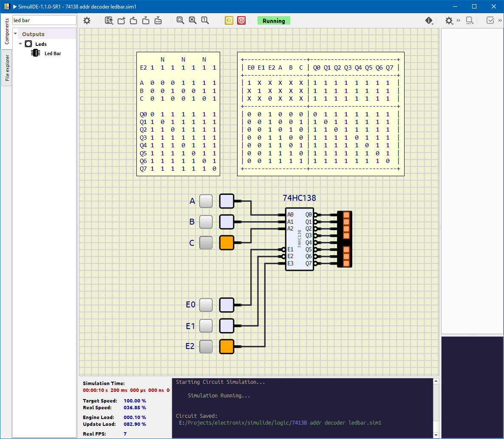Image resolution: width=504 pixels, height=439 pixels.
Task: Click the save circuit icon
Action: (x=146, y=20)
